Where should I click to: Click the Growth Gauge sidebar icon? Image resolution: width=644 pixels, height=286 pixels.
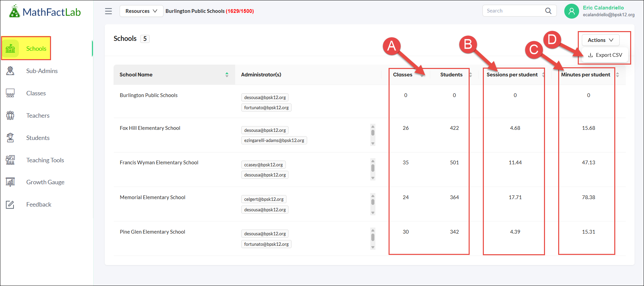[10, 182]
